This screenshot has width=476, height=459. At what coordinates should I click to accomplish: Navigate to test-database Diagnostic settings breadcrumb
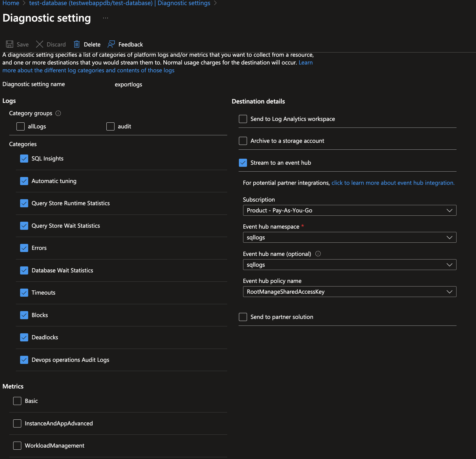[120, 3]
